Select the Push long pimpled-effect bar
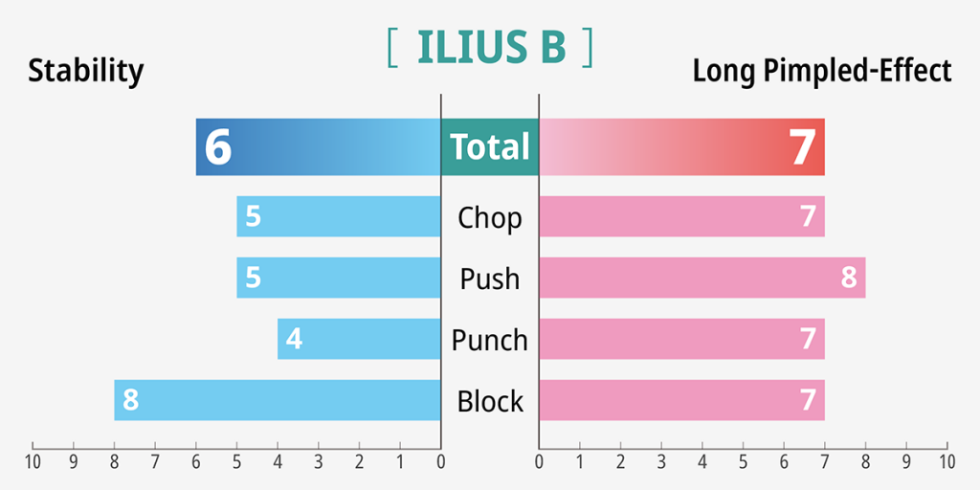 click(x=702, y=278)
